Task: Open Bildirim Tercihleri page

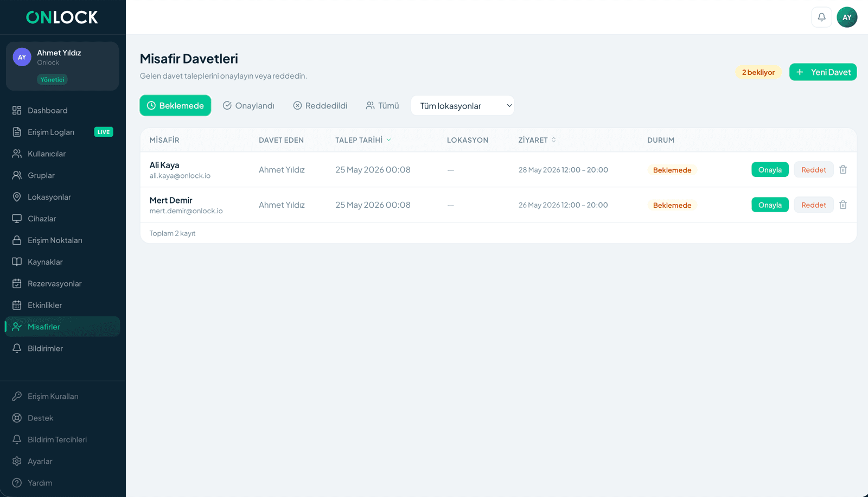Action: pyautogui.click(x=62, y=440)
